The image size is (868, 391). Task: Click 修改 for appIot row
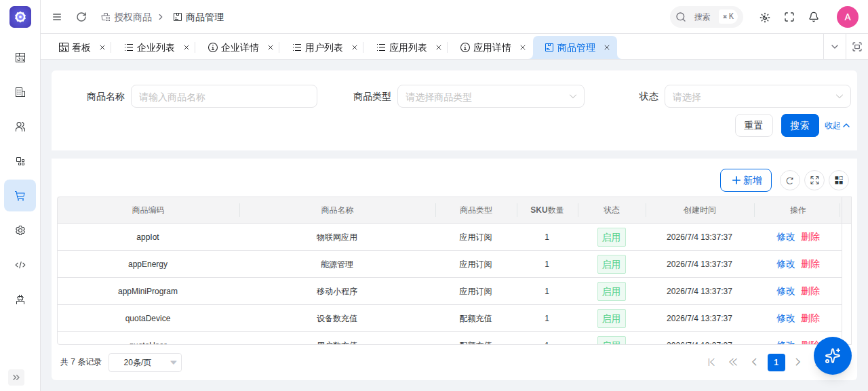(x=786, y=237)
